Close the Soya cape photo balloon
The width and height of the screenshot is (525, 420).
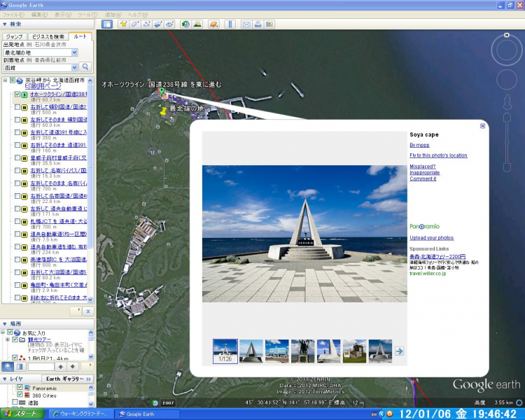click(482, 126)
